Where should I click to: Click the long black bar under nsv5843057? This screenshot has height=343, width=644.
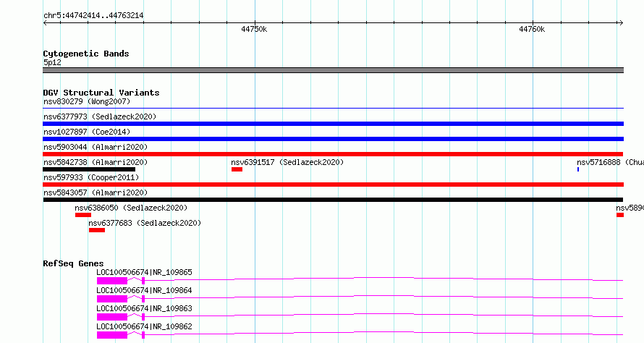[x=333, y=200]
